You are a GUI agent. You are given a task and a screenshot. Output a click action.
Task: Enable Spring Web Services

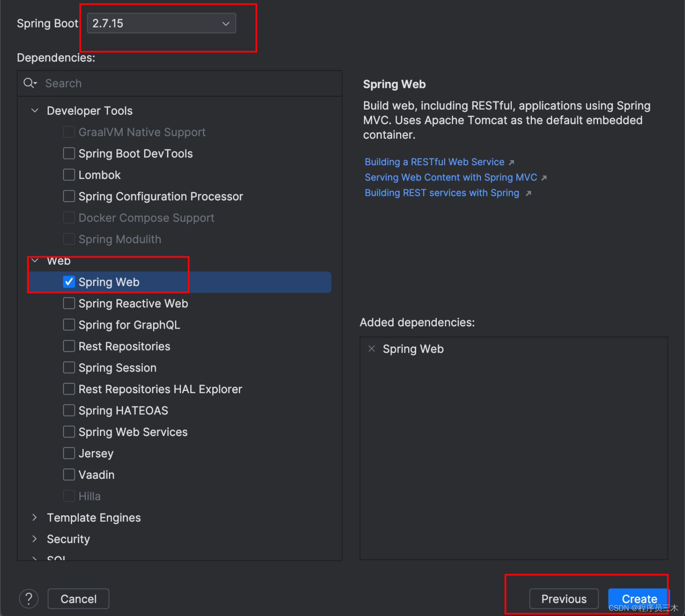coord(69,432)
